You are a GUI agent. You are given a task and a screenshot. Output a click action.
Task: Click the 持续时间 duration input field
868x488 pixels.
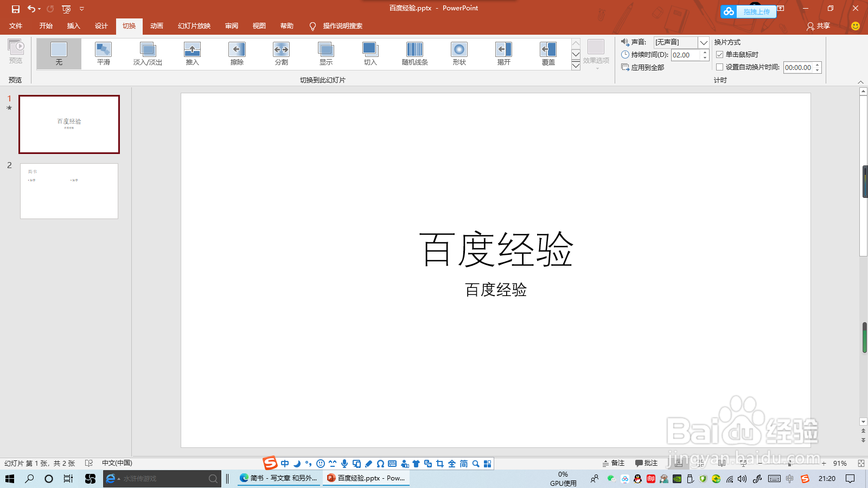(686, 55)
